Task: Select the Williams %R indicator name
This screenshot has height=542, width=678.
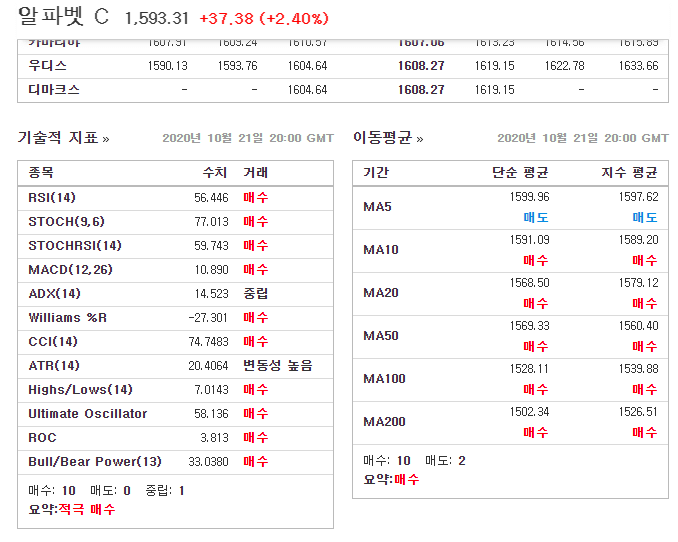Action: pos(67,318)
